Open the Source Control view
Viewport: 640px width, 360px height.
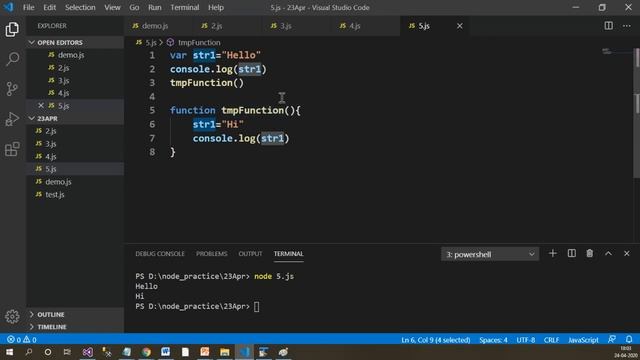(12, 89)
